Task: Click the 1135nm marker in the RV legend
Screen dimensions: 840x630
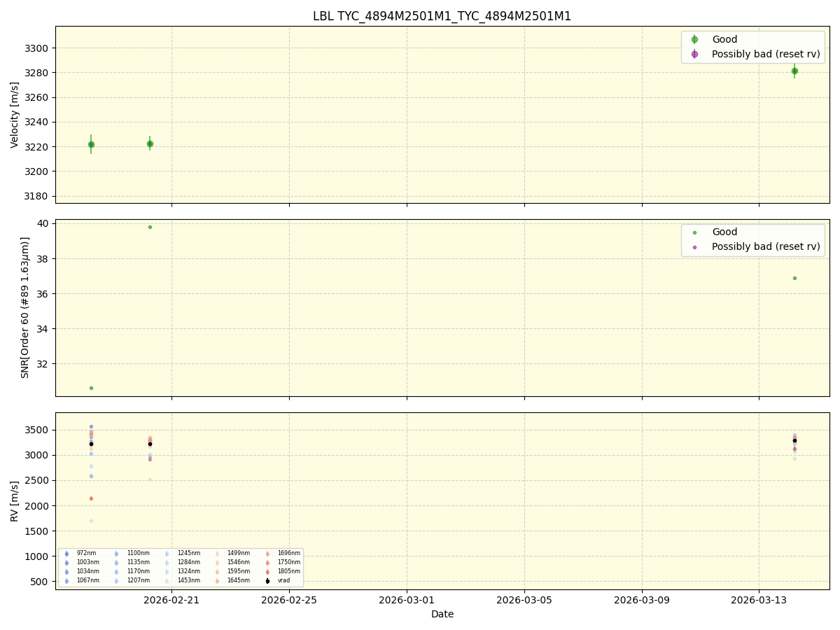Action: pos(116,563)
